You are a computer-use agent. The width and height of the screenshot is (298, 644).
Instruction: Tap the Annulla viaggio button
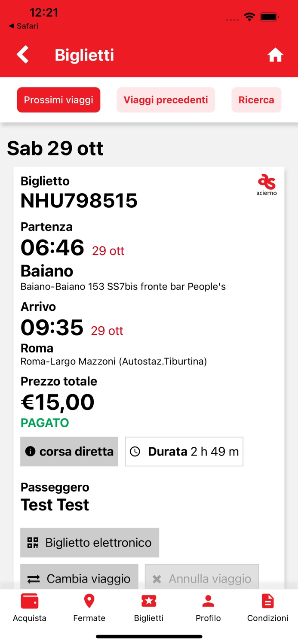[x=202, y=578]
